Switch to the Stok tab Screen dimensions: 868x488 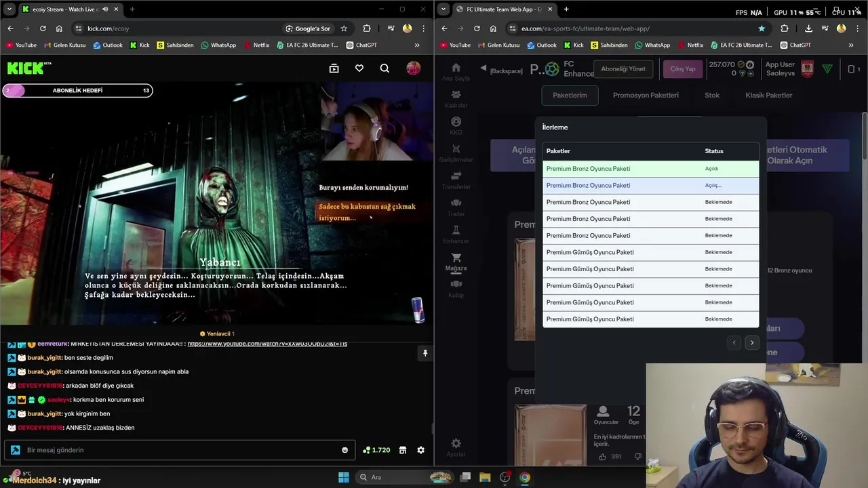coord(712,96)
